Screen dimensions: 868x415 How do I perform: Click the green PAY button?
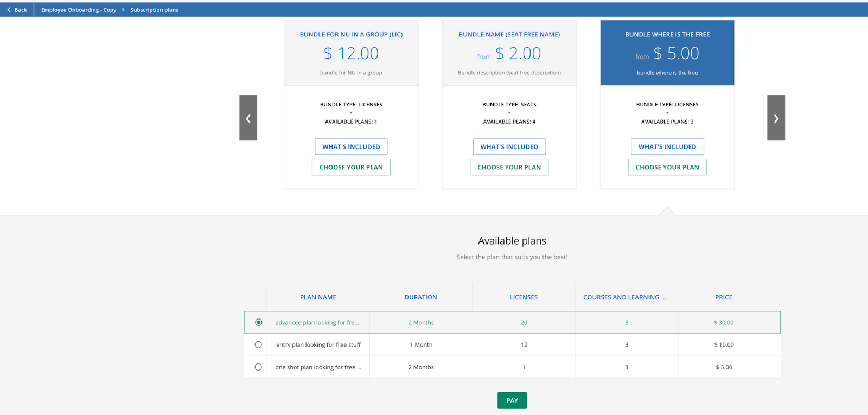512,400
